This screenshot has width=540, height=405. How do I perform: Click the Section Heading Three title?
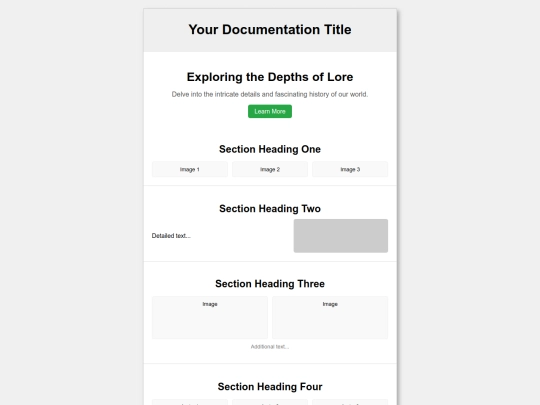click(x=270, y=284)
